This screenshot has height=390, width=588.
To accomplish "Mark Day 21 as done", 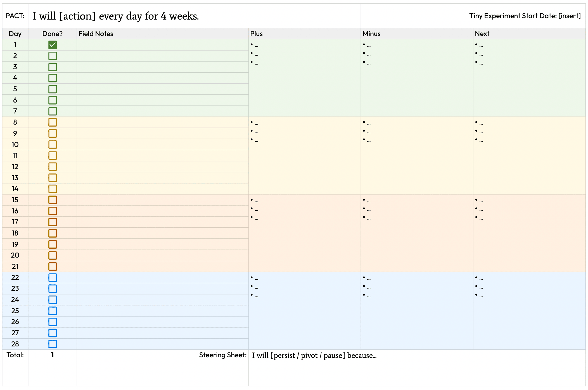I will pos(53,266).
